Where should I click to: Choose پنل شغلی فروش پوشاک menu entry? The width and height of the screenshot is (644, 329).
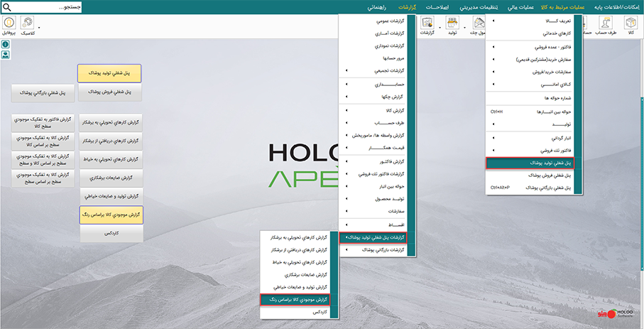(x=530, y=176)
